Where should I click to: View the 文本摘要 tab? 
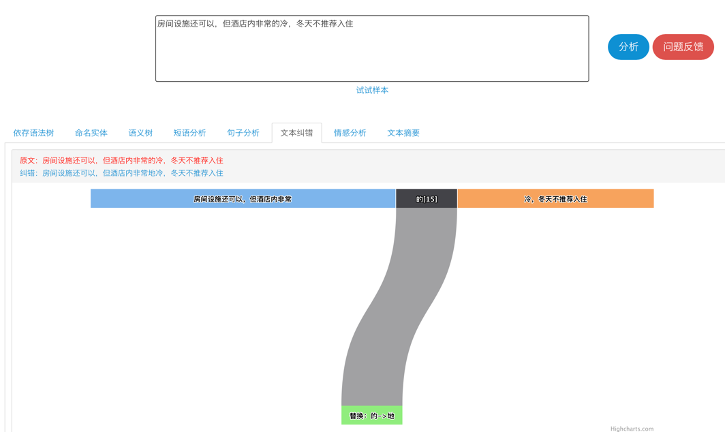click(x=403, y=132)
